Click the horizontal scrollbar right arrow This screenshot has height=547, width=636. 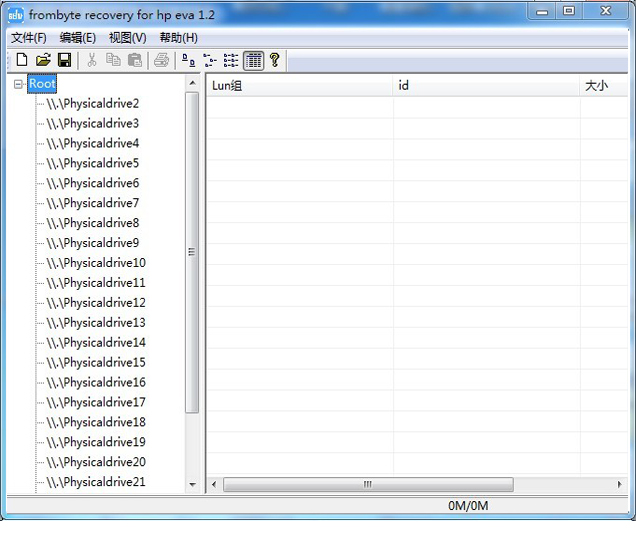coord(620,485)
